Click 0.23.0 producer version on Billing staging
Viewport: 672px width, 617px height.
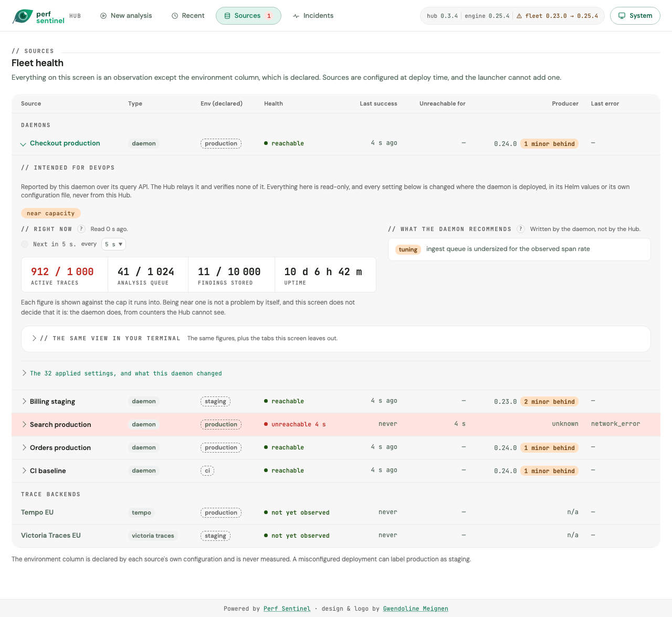coord(505,402)
